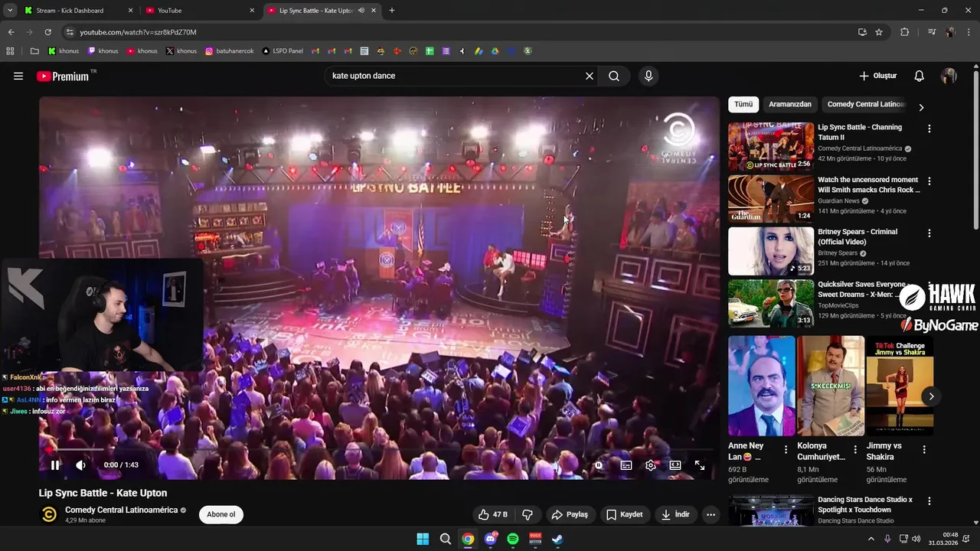Screen dimensions: 980x551
Task: Show more filter chips with right arrow
Action: pyautogui.click(x=921, y=107)
